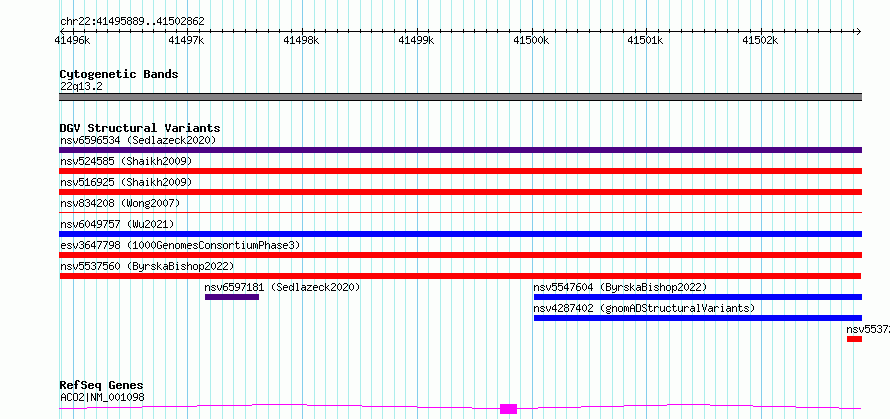Image resolution: width=890 pixels, height=419 pixels.
Task: Click the chr22:41495889..41502862 coordinate label
Action: pyautogui.click(x=132, y=22)
